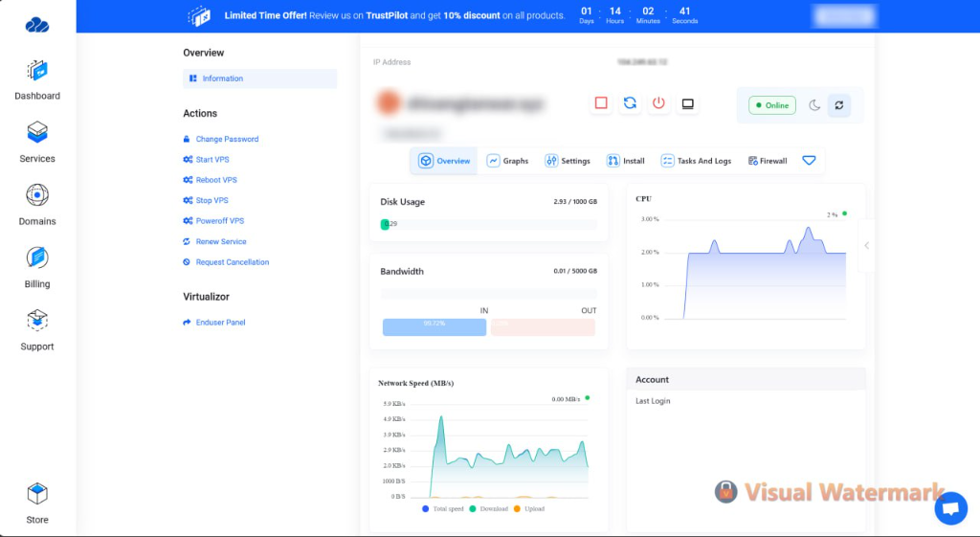980x537 pixels.
Task: Click the CPU chart title
Action: point(644,199)
